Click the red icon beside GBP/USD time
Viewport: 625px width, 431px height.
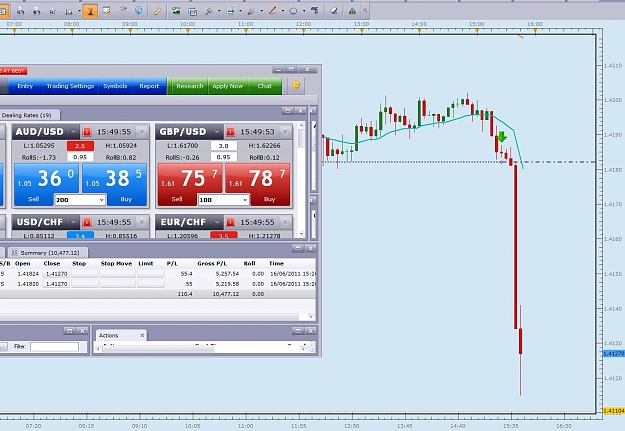click(230, 132)
